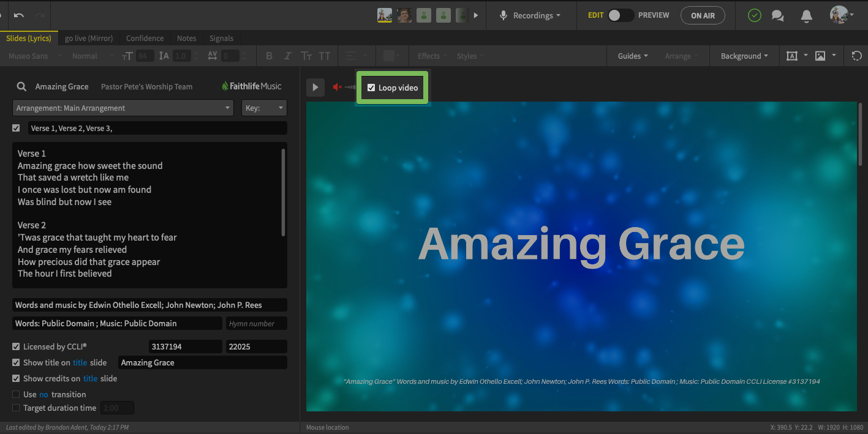Image resolution: width=868 pixels, height=434 pixels.
Task: Click the verse order field 'Verse 1, Verse 2, Verse 3,'
Action: [x=157, y=128]
